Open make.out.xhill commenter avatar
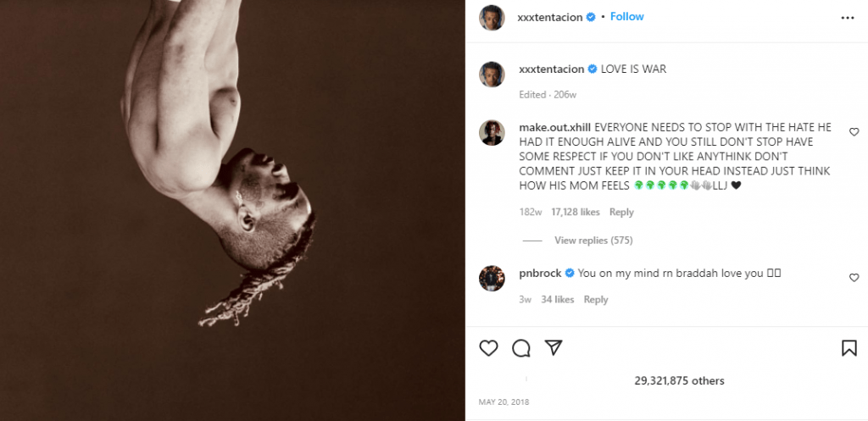868x421 pixels. (492, 132)
